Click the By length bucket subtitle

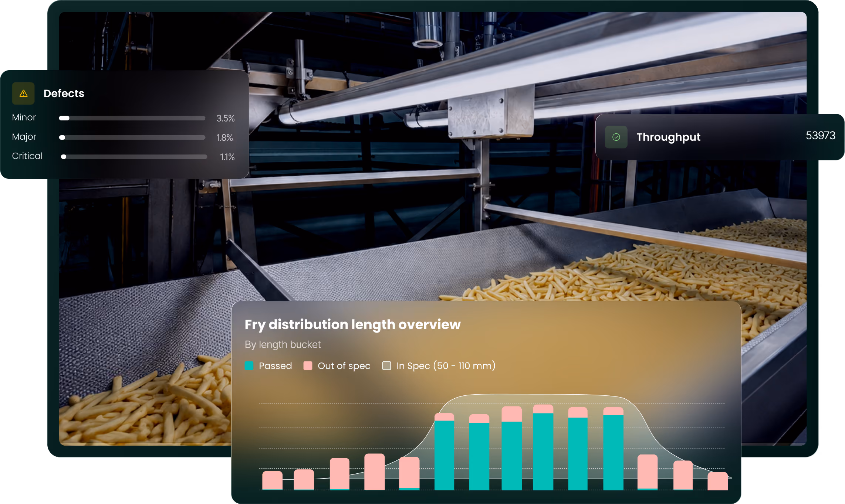pos(283,344)
